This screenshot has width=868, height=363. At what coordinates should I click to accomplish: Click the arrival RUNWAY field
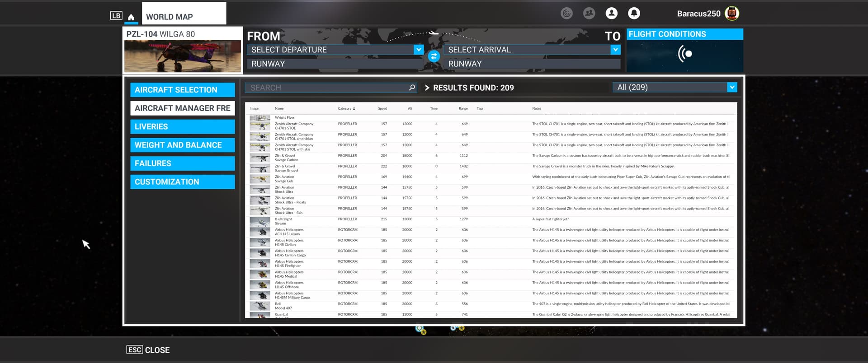tap(532, 64)
